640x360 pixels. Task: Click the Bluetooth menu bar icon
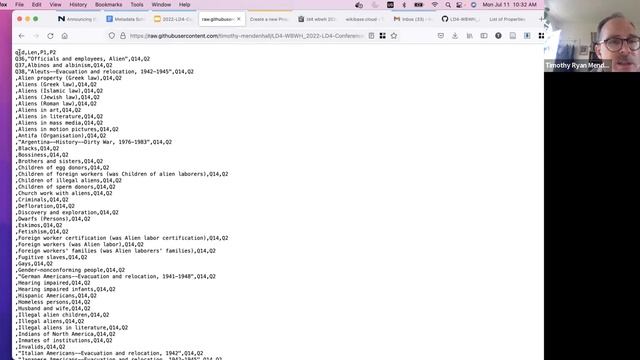(x=404, y=4)
